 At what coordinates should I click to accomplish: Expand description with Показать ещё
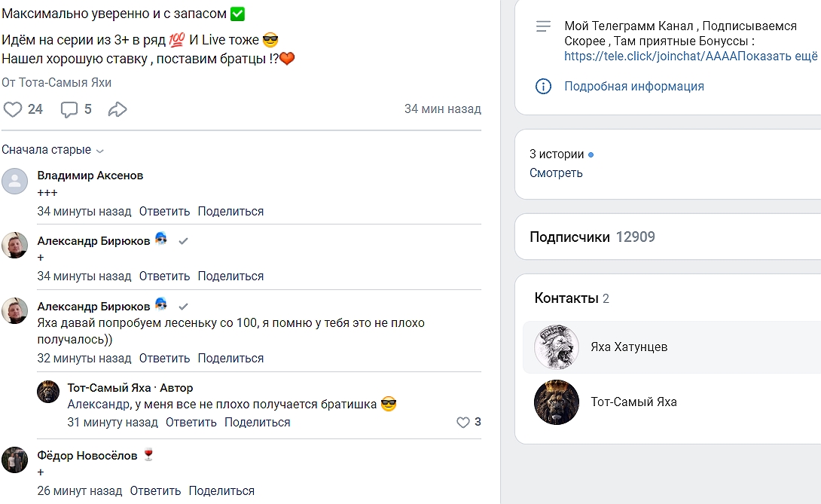coord(783,56)
